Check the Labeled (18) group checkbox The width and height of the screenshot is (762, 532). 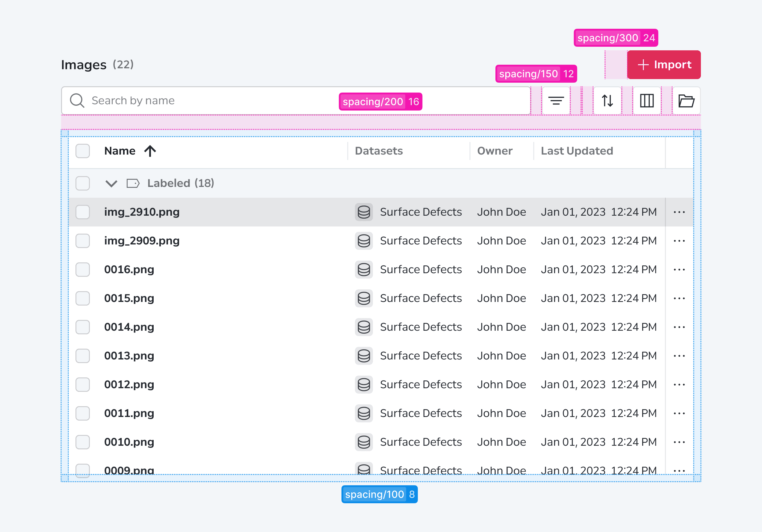pos(83,183)
